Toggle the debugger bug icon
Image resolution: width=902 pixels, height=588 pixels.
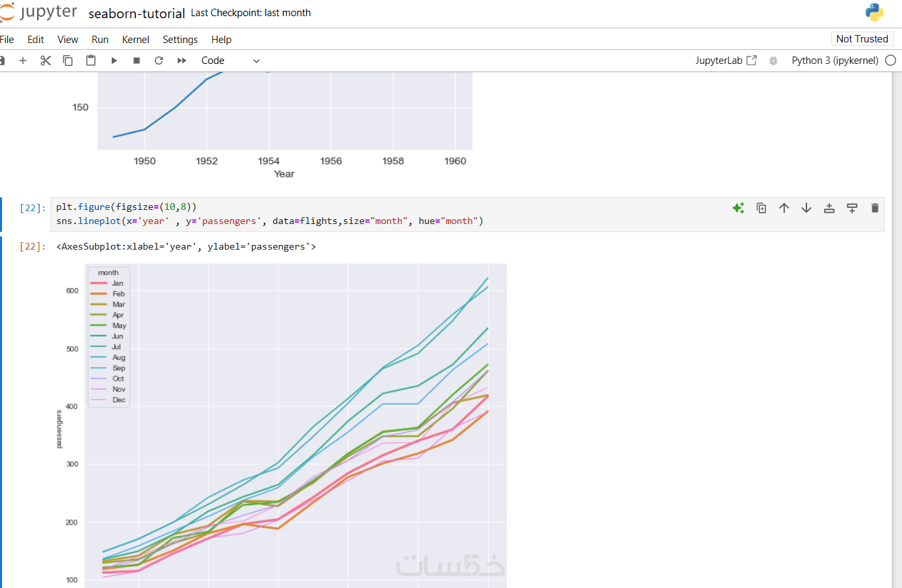(773, 61)
